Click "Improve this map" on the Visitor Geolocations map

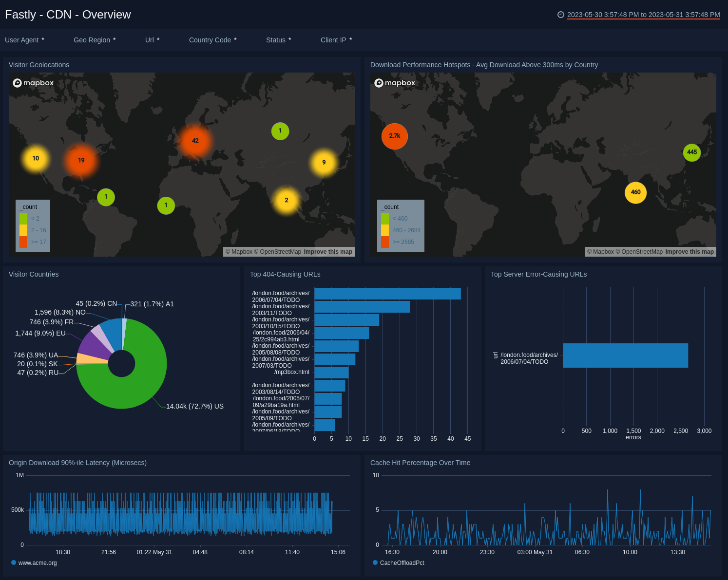(327, 251)
